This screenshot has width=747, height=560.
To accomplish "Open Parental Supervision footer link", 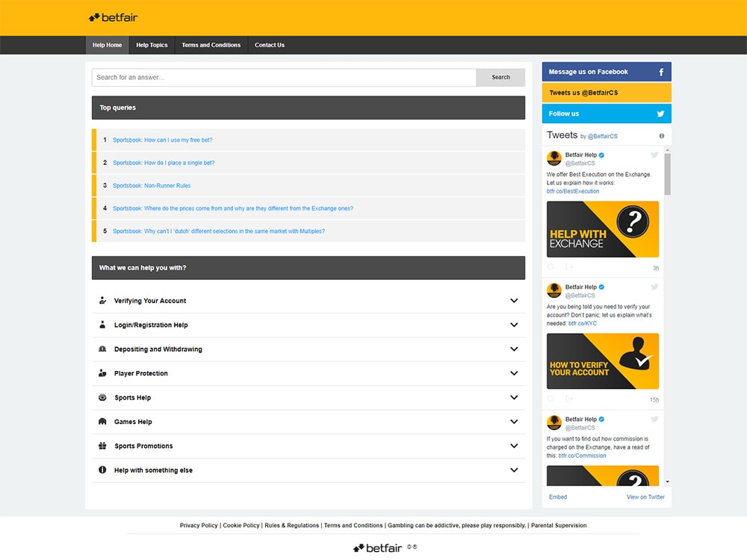I will 559,526.
